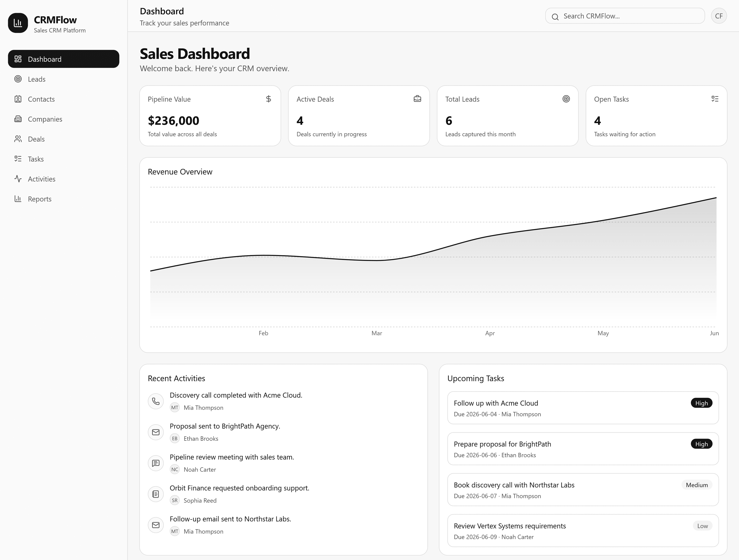This screenshot has width=739, height=560.
Task: Click the Revenue Overview heading
Action: point(180,172)
